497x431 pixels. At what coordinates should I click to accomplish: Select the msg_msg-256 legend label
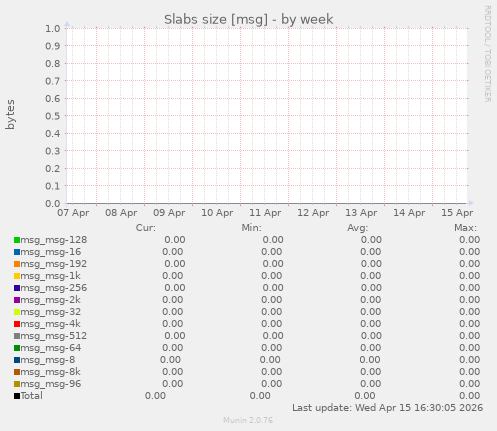[x=54, y=288]
